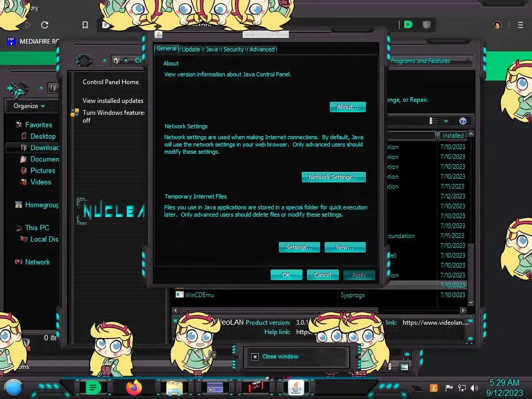Click the horizontal scrollbar right arrow in Programs list
Viewport: 532px width, 399px height.
tap(463, 310)
